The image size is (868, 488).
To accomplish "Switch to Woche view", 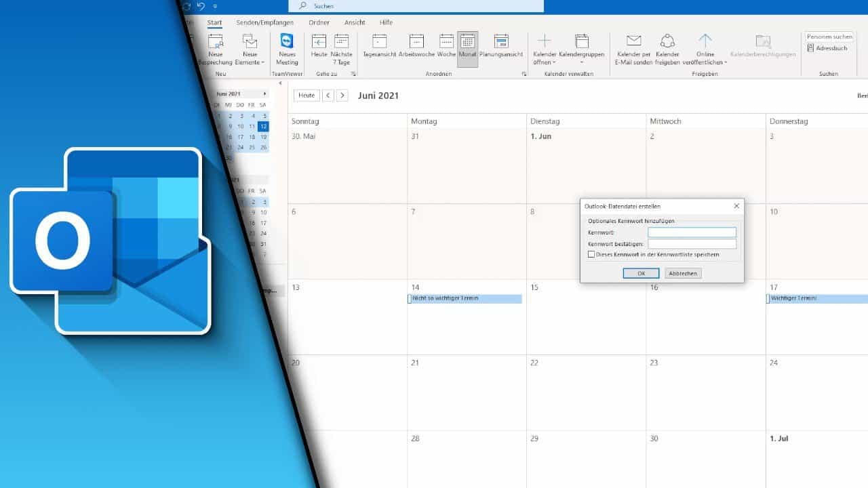I will click(x=446, y=45).
